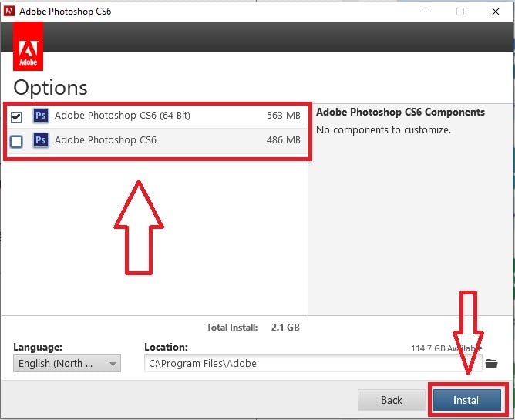Close the Adobe Photoshop CS6 installer
Image resolution: width=515 pixels, height=420 pixels.
tap(495, 12)
